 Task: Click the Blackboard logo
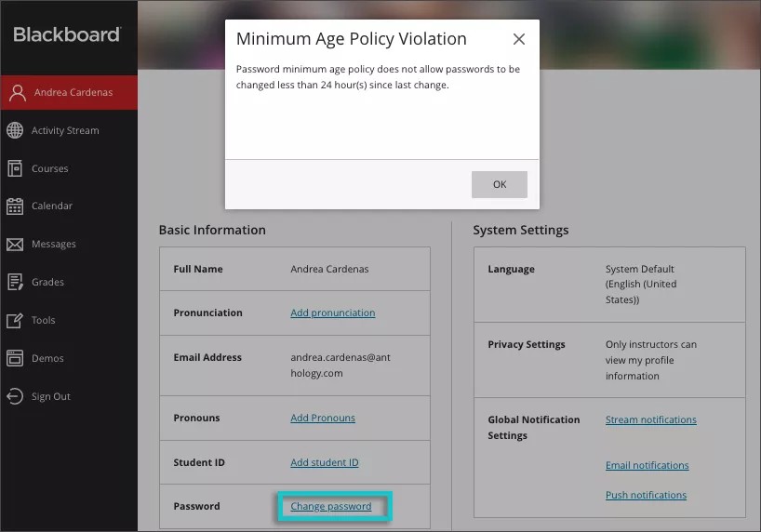[x=66, y=34]
